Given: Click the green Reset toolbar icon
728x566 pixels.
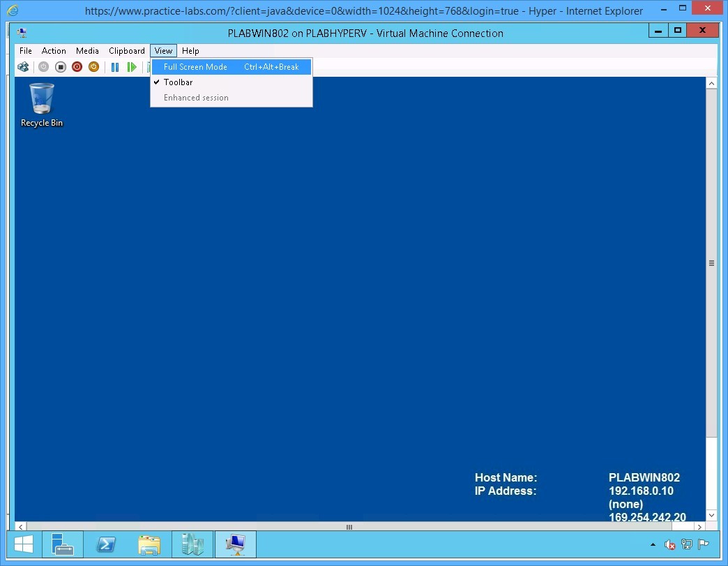Looking at the screenshot, I should click(x=132, y=66).
